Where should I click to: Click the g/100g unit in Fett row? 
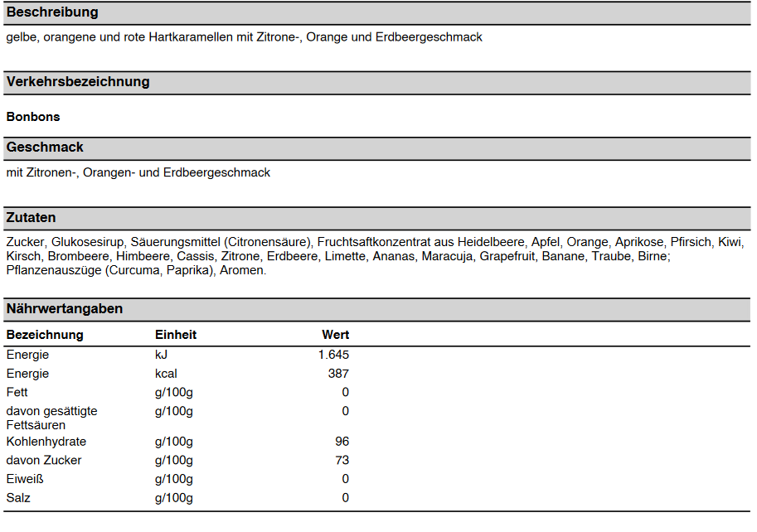click(x=174, y=393)
